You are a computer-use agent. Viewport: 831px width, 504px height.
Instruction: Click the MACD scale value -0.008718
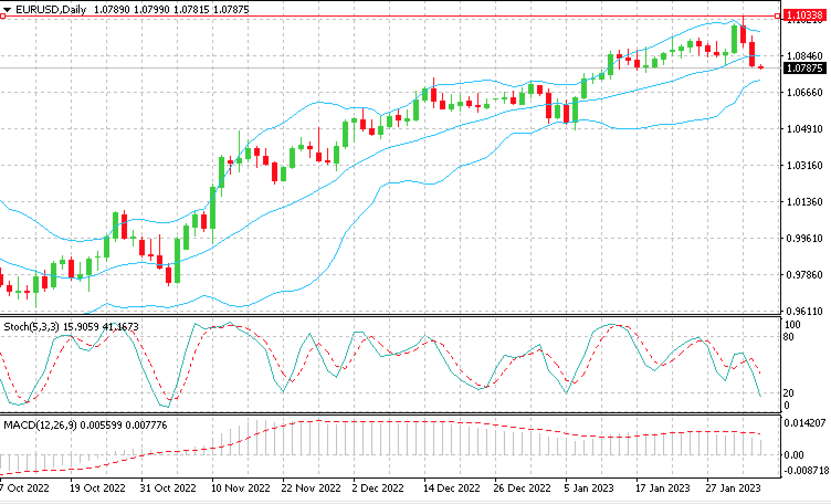806,470
